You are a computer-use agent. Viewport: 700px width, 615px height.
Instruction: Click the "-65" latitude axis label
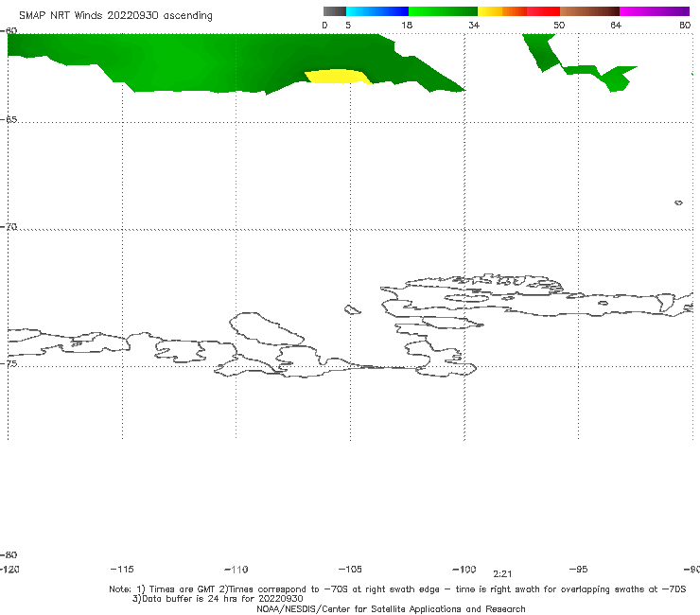(x=9, y=120)
